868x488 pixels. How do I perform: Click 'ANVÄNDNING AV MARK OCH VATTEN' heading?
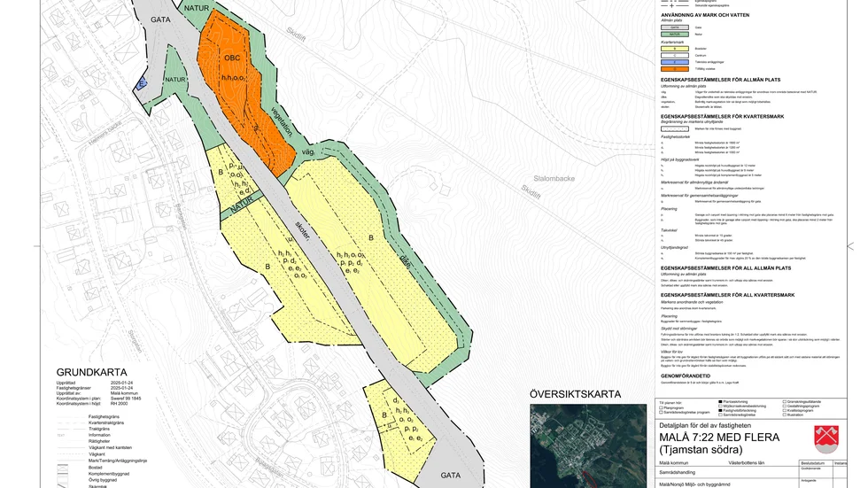click(x=705, y=15)
